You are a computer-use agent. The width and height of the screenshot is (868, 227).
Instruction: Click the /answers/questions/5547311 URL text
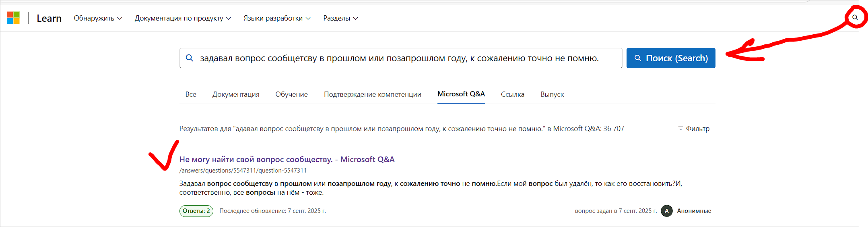243,171
